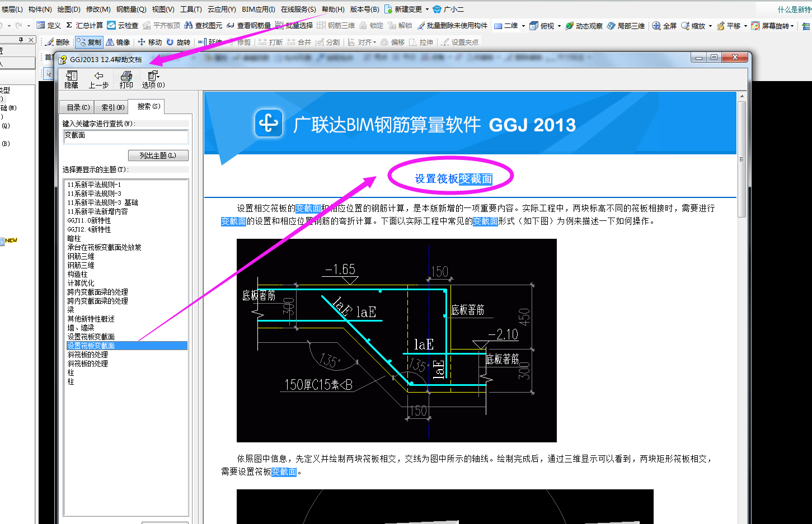Click 设置夹点 grip settings tool

click(x=460, y=42)
